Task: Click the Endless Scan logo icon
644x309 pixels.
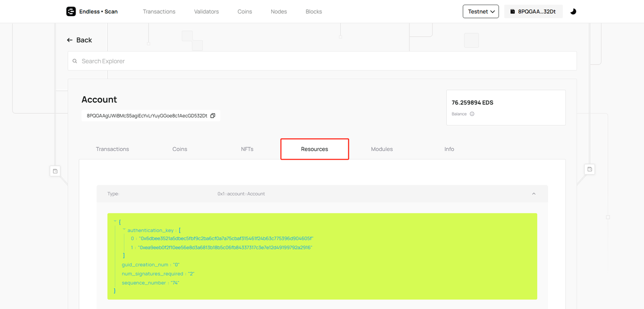Action: click(71, 12)
